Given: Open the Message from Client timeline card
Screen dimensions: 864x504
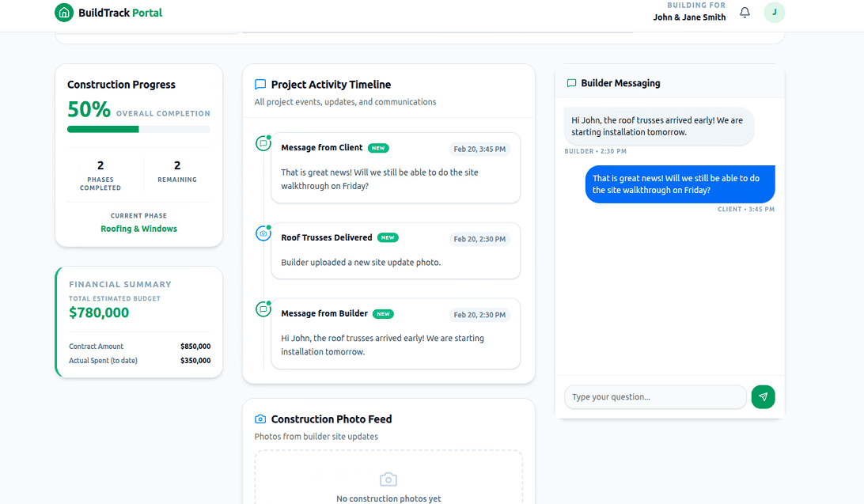Looking at the screenshot, I should click(x=396, y=168).
